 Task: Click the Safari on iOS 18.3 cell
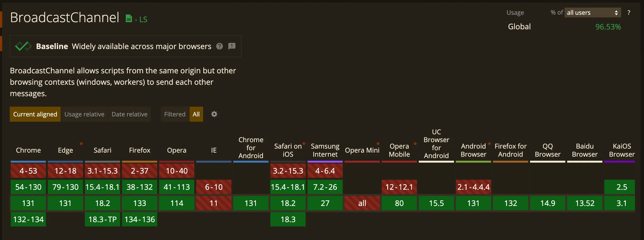[288, 219]
